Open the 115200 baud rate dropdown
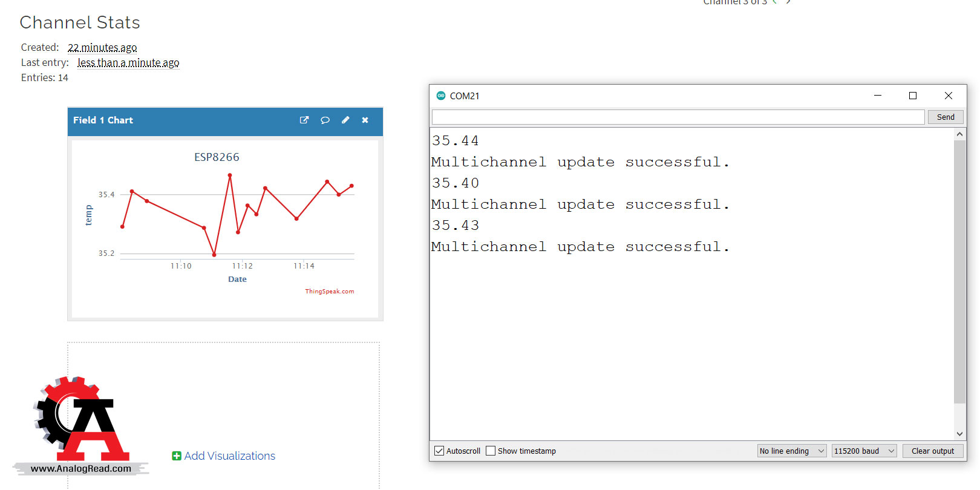The image size is (980, 490). [864, 451]
